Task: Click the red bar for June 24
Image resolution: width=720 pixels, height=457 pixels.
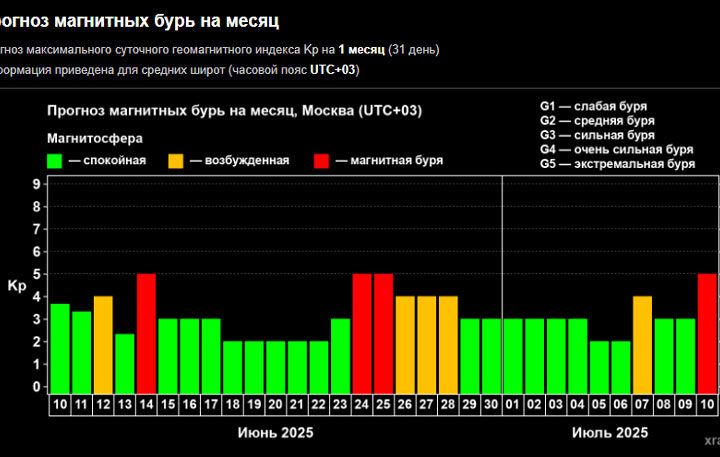Action: coord(362,331)
